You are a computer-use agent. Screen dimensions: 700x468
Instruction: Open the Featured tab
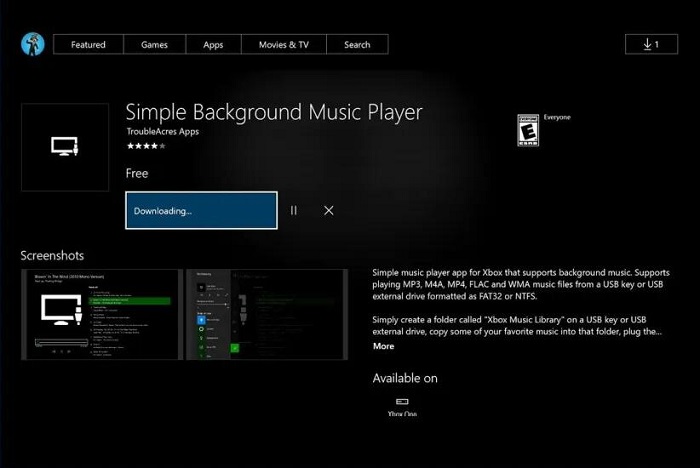click(x=88, y=45)
